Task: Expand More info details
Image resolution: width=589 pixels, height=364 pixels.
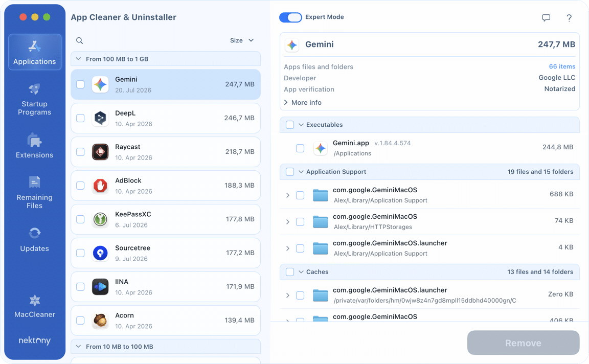Action: pos(303,103)
